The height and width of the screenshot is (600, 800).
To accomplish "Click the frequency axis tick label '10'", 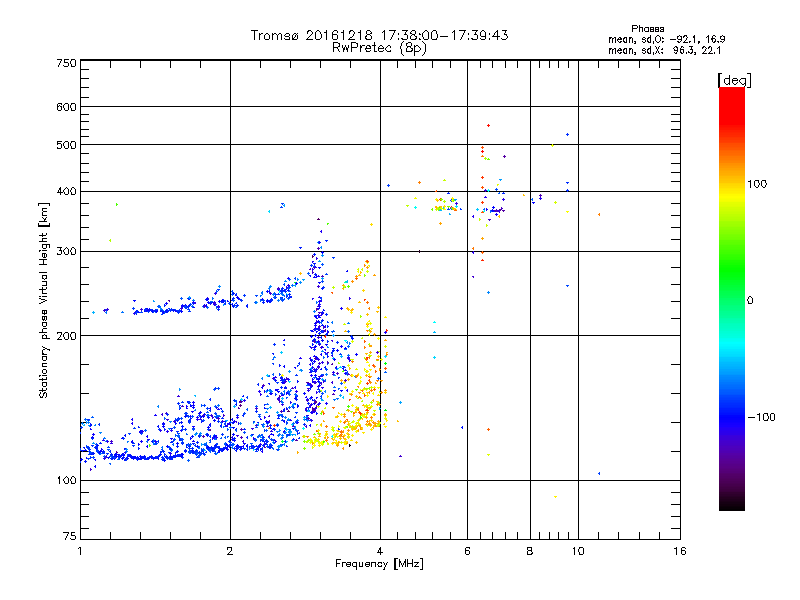I will [578, 551].
